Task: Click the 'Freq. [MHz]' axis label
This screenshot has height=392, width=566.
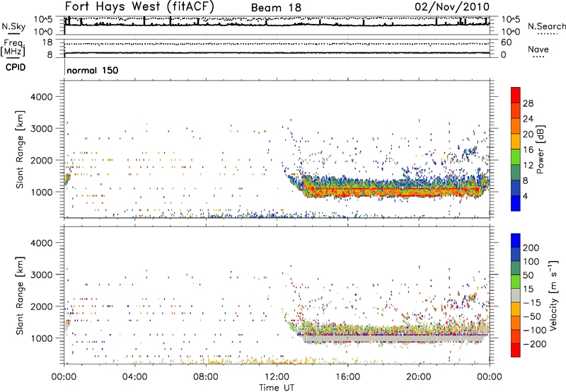Action: point(13,48)
